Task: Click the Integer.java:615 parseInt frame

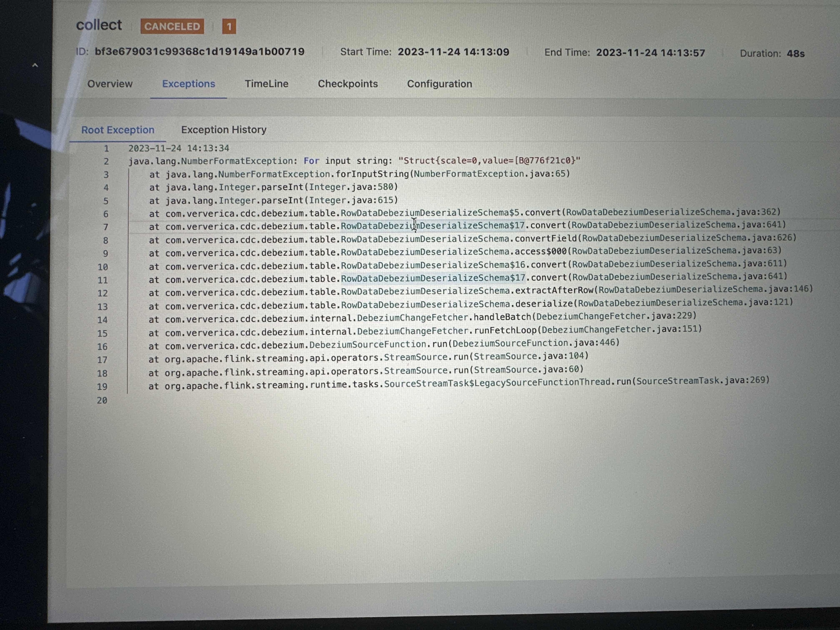Action: [x=273, y=200]
